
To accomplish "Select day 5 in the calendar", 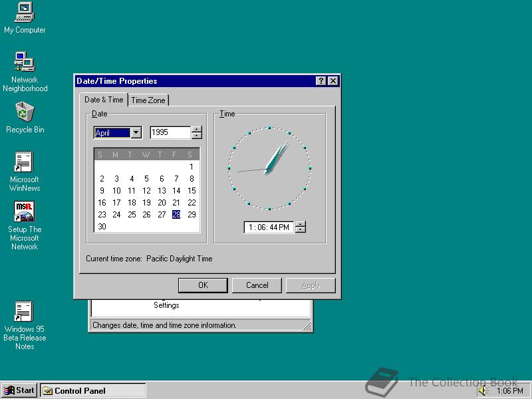I will pyautogui.click(x=146, y=179).
